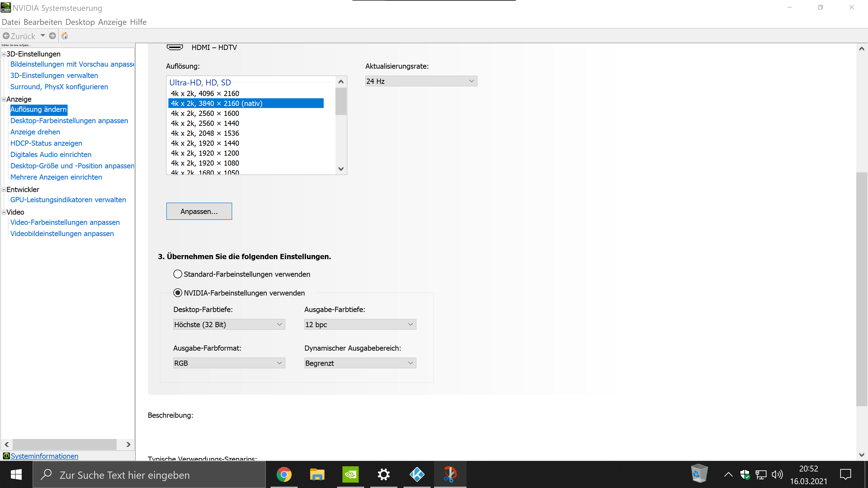Click the forward arrow navigation icon

click(x=52, y=36)
